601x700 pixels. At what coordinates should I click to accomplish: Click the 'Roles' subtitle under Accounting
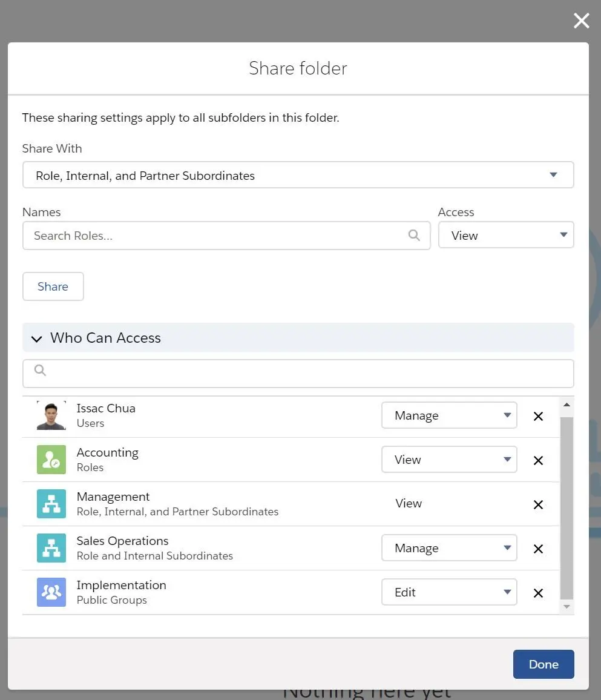click(x=90, y=467)
